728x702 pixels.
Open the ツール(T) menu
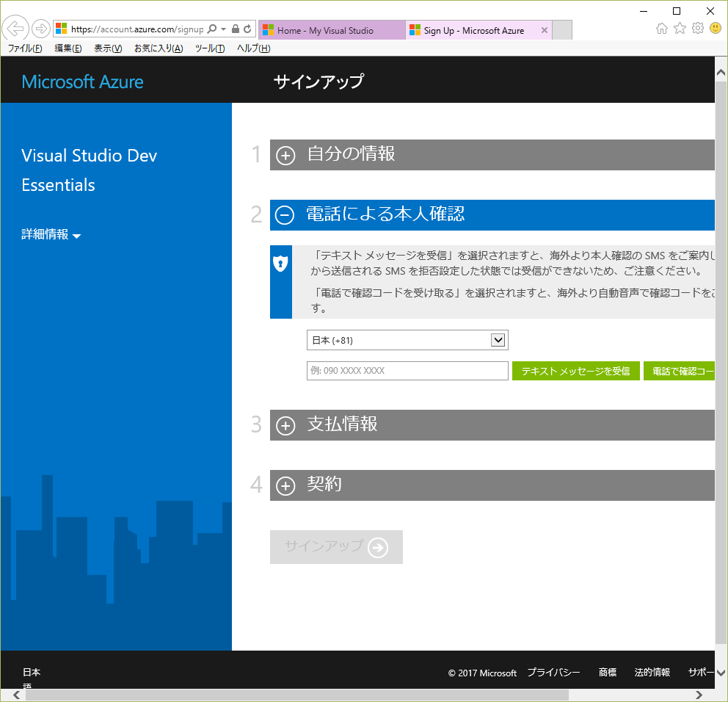coord(210,48)
